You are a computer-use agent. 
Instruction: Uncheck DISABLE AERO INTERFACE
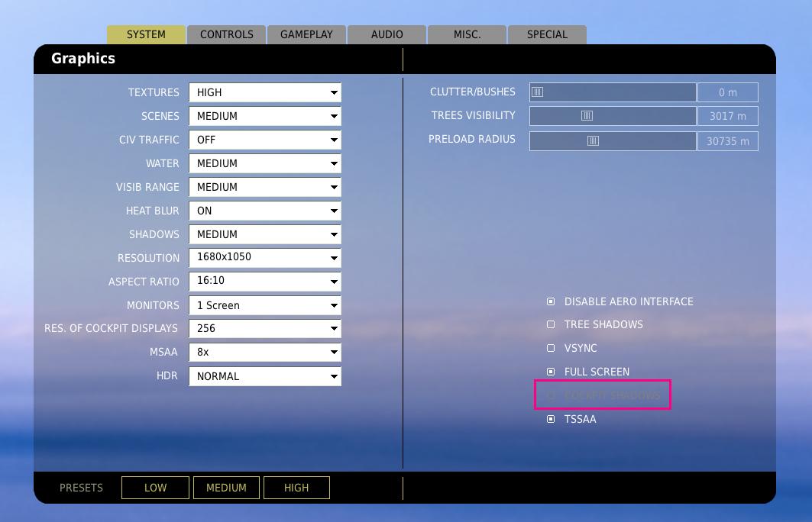tap(551, 301)
